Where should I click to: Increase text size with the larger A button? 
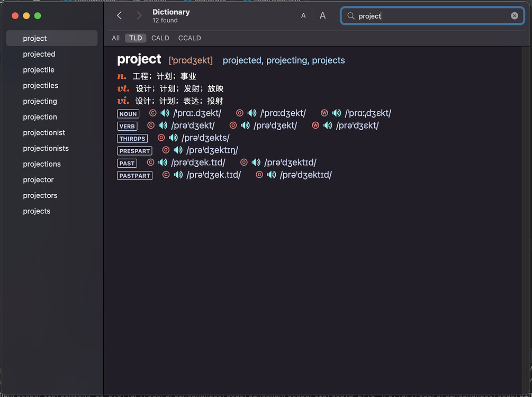tap(322, 15)
